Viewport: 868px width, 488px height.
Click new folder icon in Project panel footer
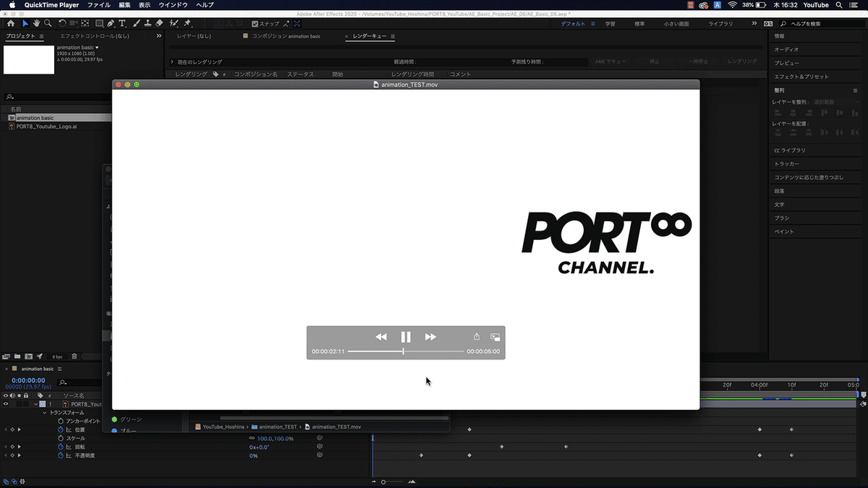coord(17,356)
